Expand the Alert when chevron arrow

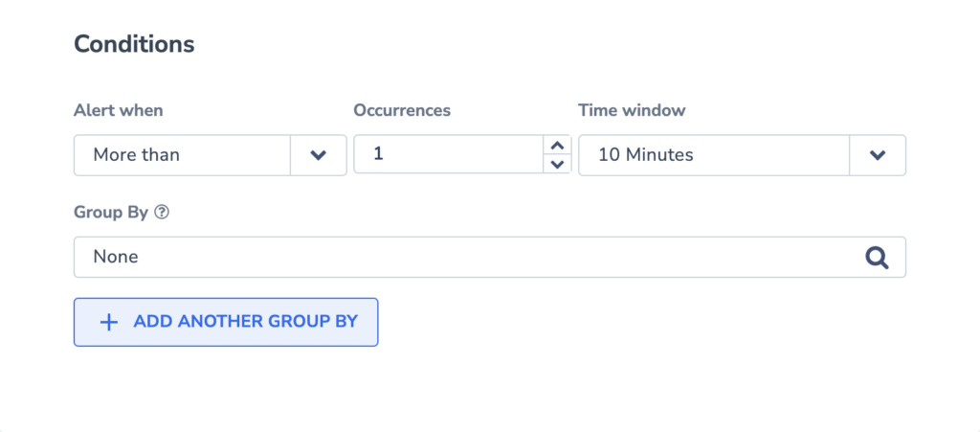319,155
